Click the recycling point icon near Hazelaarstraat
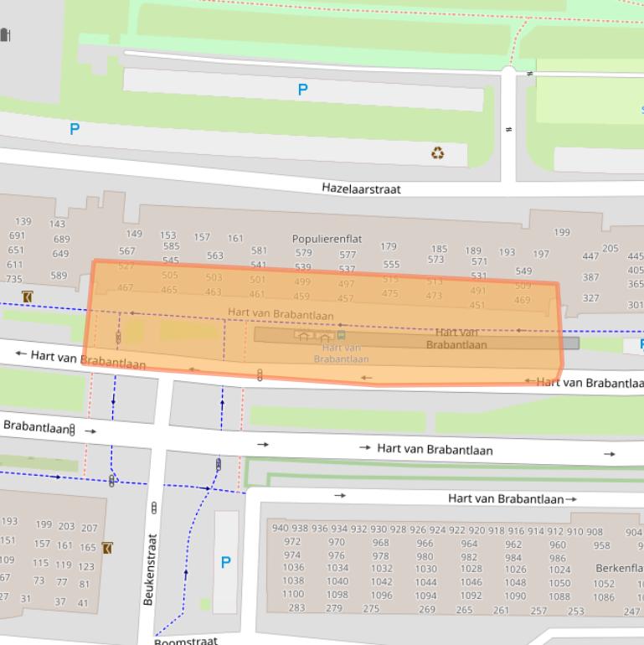Screen dimensions: 644x645 pos(437,152)
